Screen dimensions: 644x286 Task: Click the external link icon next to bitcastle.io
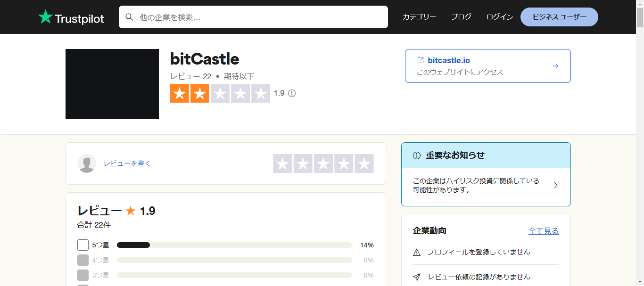pos(420,60)
